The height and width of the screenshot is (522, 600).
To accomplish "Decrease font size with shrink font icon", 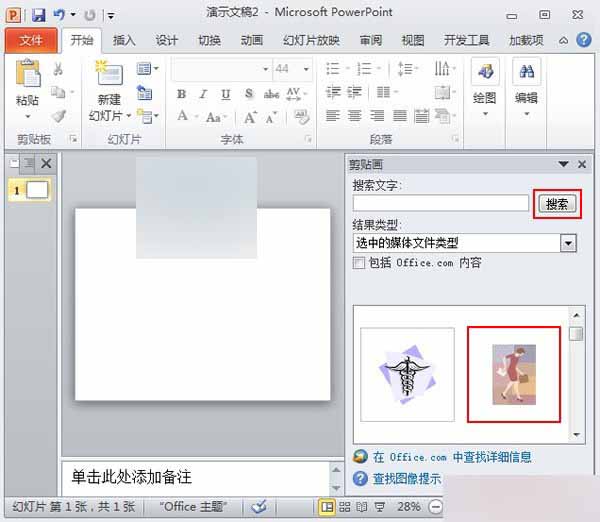I will (271, 117).
